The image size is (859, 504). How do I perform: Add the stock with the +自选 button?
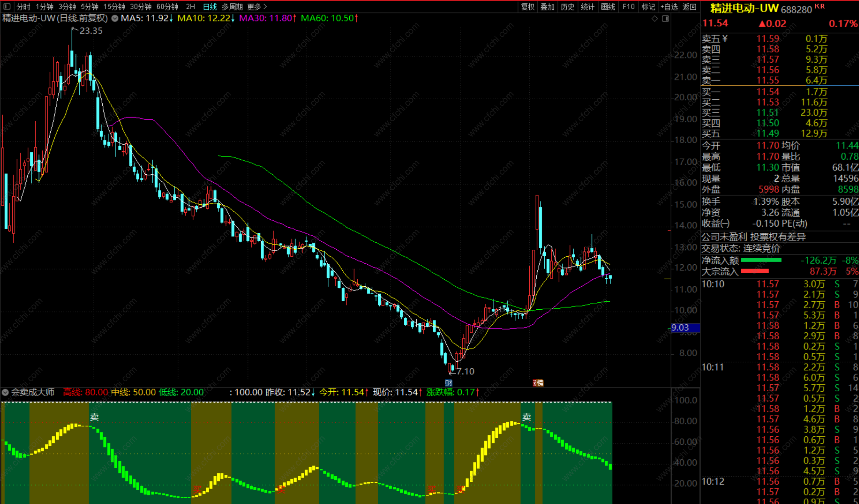coord(669,7)
